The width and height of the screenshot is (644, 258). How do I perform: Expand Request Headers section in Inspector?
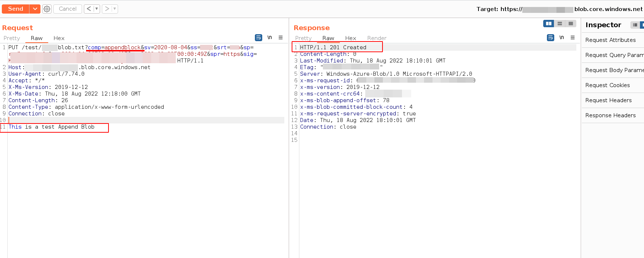click(612, 100)
